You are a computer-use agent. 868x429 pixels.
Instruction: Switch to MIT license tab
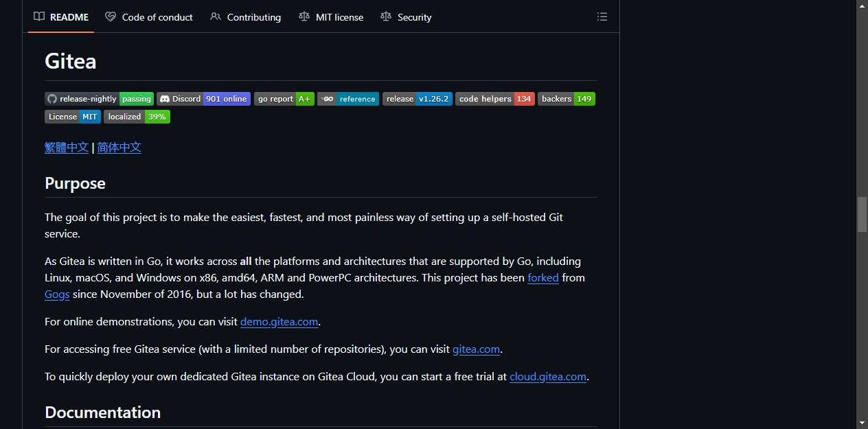[x=331, y=17]
